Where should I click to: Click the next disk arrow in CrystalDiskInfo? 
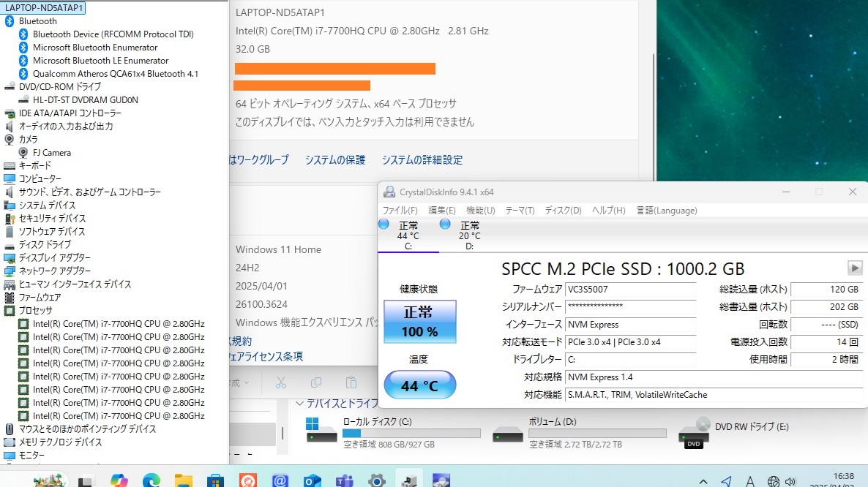click(x=855, y=268)
